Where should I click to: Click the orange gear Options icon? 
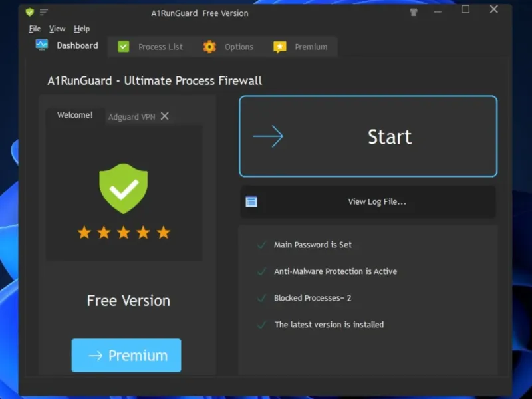[209, 47]
